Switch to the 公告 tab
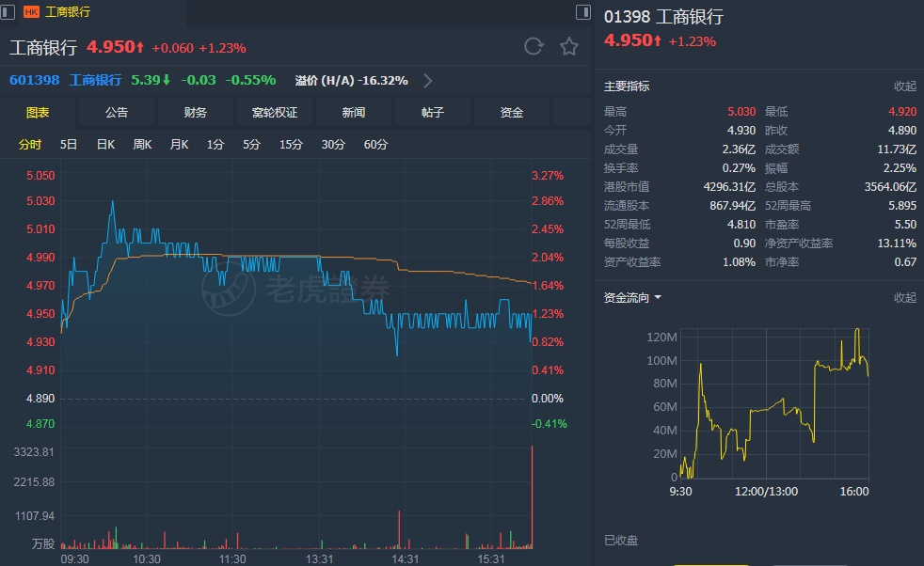 (x=117, y=113)
